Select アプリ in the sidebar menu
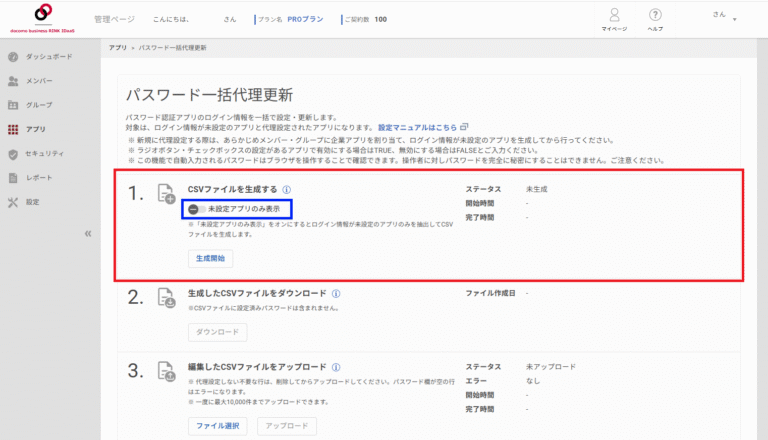 [x=36, y=129]
